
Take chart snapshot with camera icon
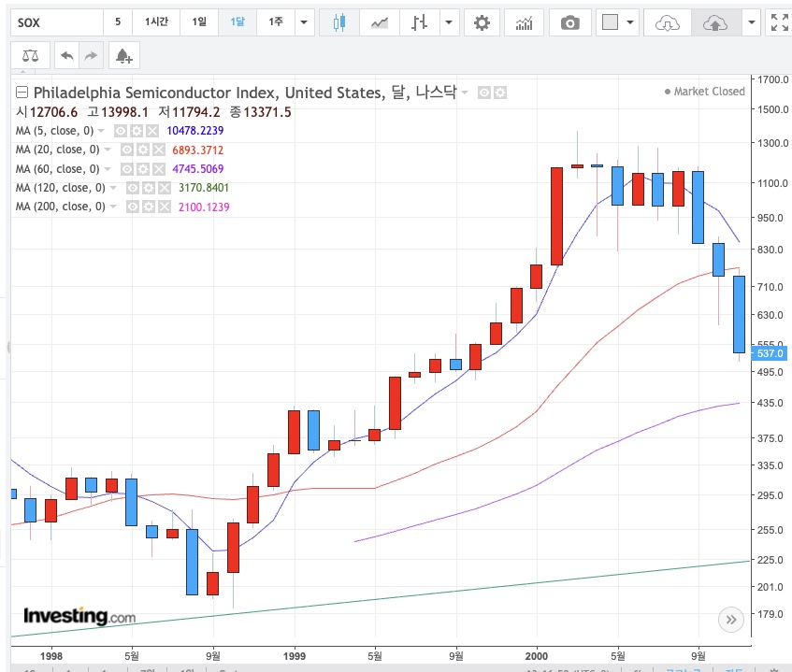[570, 22]
